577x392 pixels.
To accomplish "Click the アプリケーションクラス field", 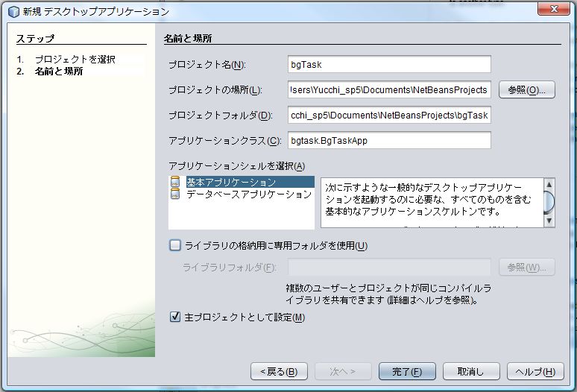I will click(389, 140).
